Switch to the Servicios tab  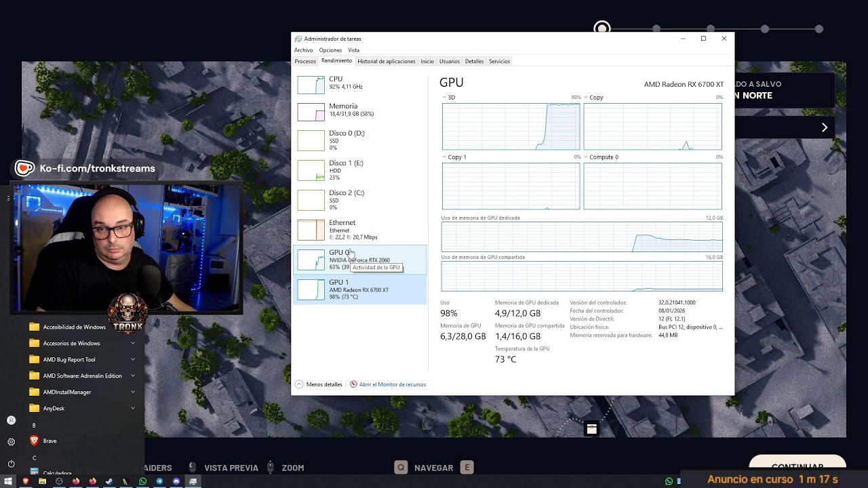point(499,61)
